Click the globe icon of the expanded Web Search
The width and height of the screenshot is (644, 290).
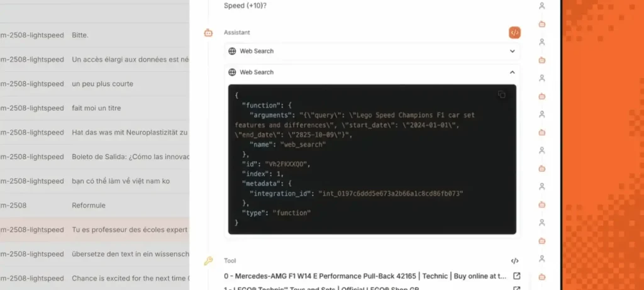(x=232, y=72)
